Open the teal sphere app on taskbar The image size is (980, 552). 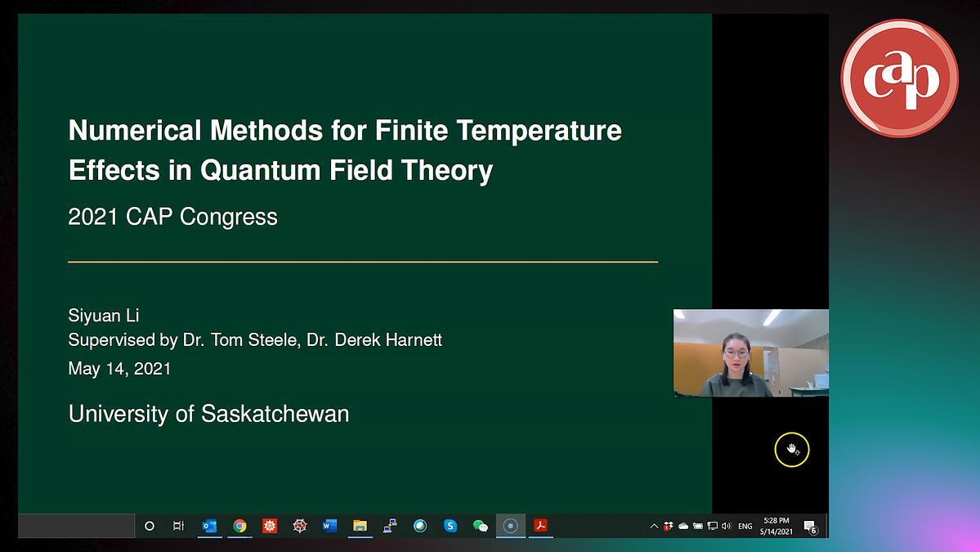[420, 526]
